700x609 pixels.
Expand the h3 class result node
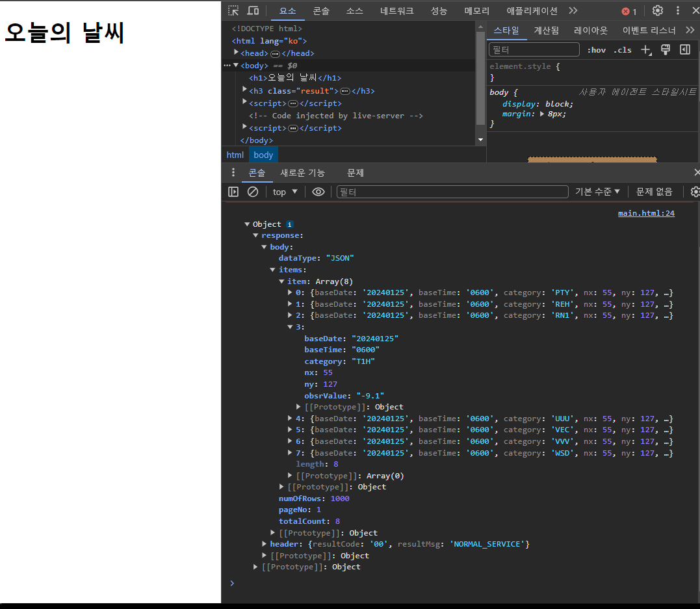(244, 90)
